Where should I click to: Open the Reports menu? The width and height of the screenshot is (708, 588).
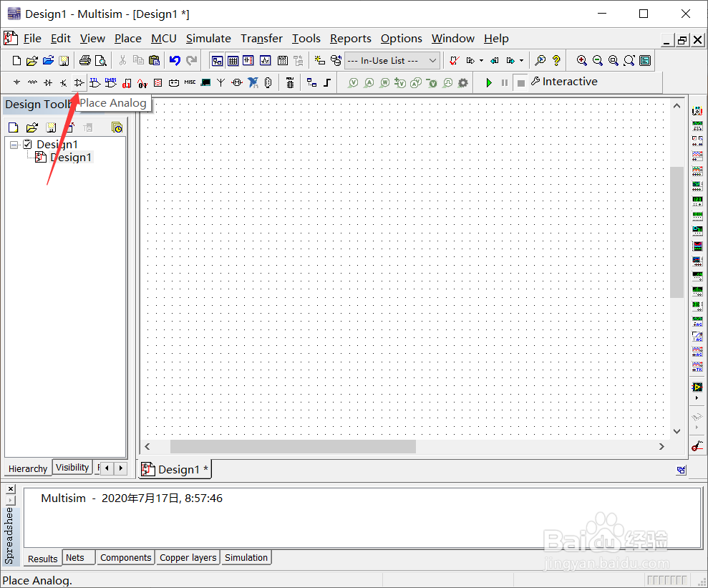[350, 39]
